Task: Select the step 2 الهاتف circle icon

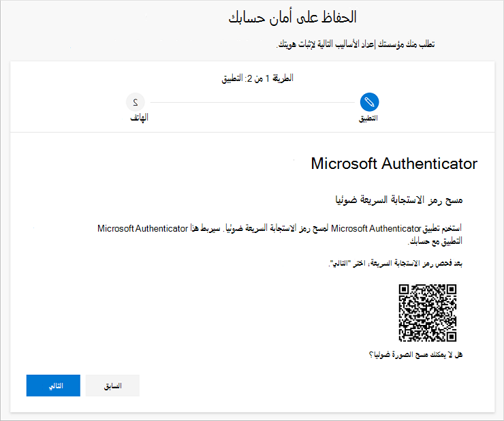Action: [136, 102]
